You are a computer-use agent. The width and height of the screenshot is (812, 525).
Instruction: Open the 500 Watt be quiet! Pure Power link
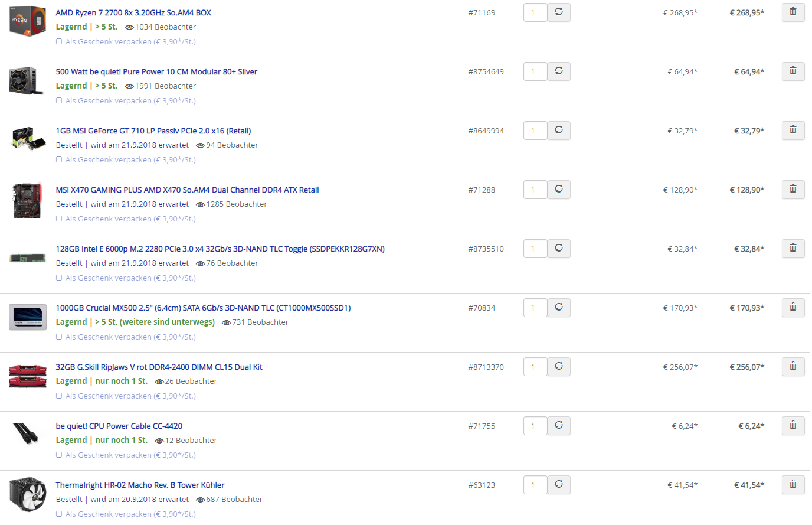(156, 71)
